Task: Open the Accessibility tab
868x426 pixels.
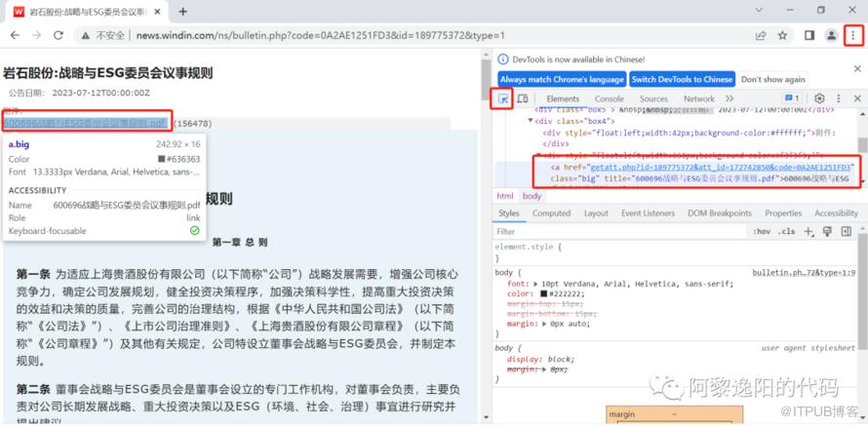Action: click(x=836, y=213)
